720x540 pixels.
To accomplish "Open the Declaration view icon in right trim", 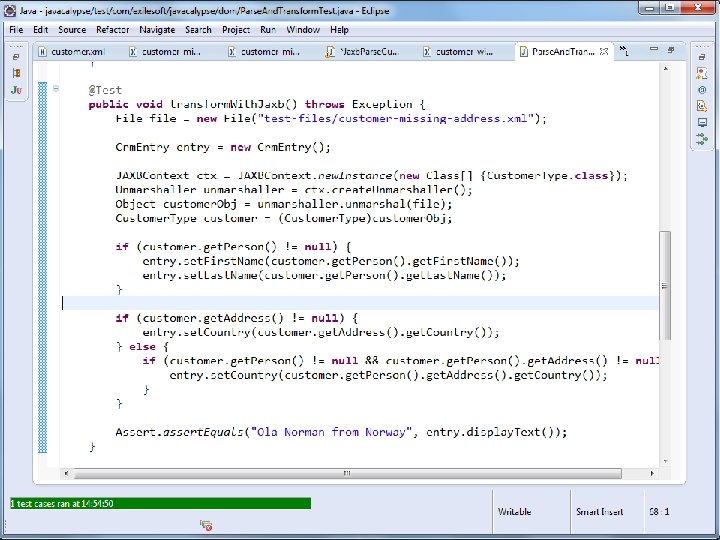I will [702, 106].
